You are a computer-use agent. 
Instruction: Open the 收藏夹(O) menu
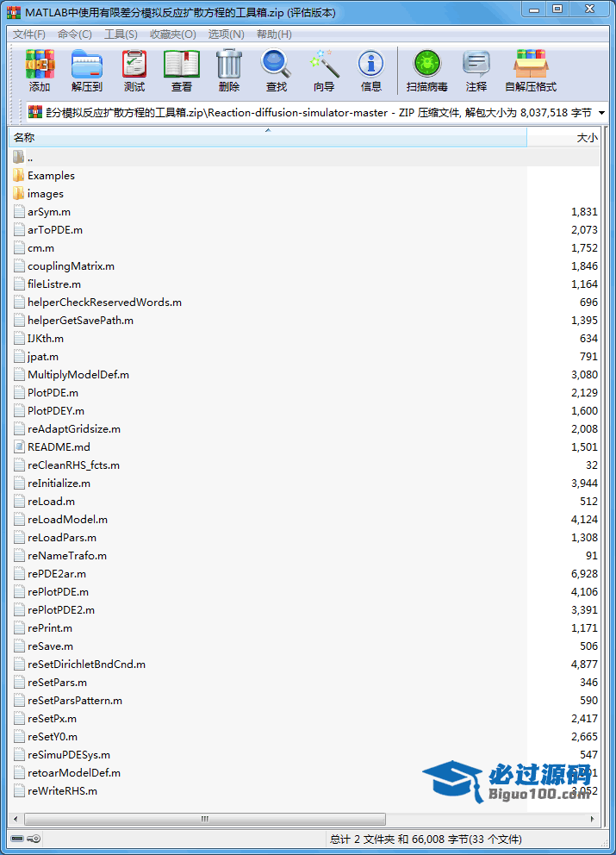[173, 34]
